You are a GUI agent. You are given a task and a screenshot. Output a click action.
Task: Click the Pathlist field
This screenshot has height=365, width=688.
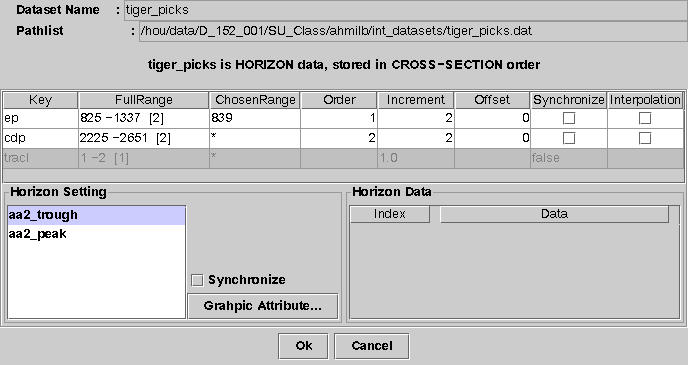pyautogui.click(x=413, y=31)
